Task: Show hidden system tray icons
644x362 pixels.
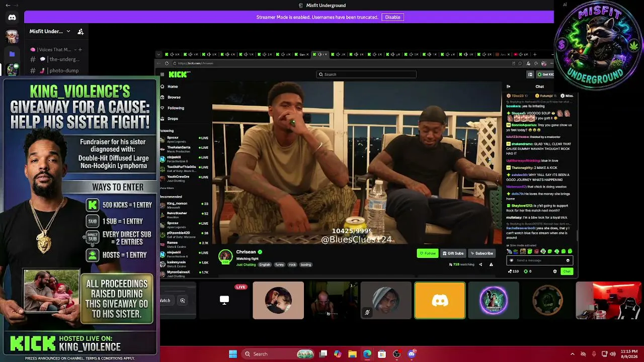Action: pos(572,354)
